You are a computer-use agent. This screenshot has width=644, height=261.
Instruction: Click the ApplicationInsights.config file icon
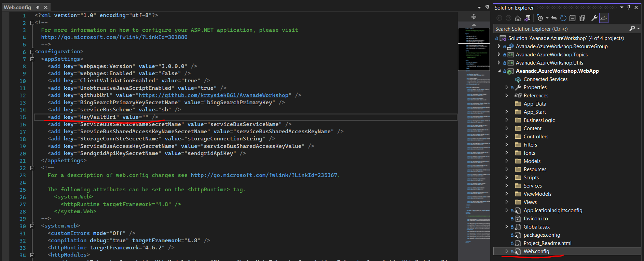518,210
